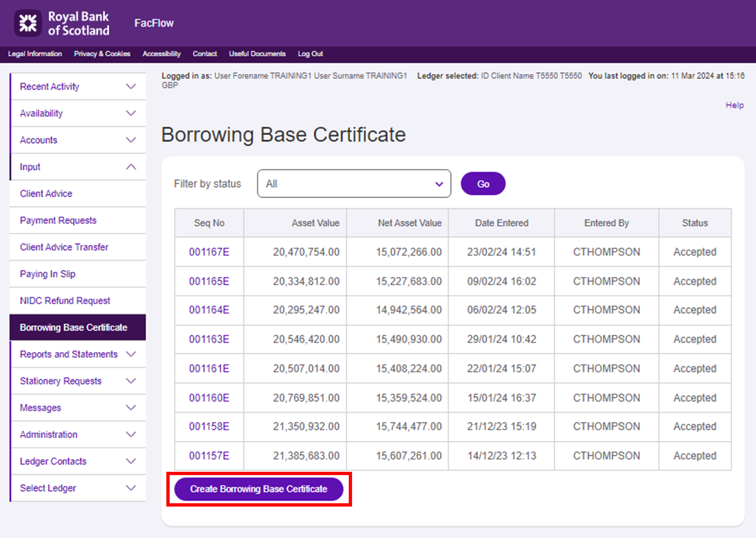The height and width of the screenshot is (538, 756).
Task: Expand the Recent Activity menu chevron
Action: pyautogui.click(x=131, y=87)
